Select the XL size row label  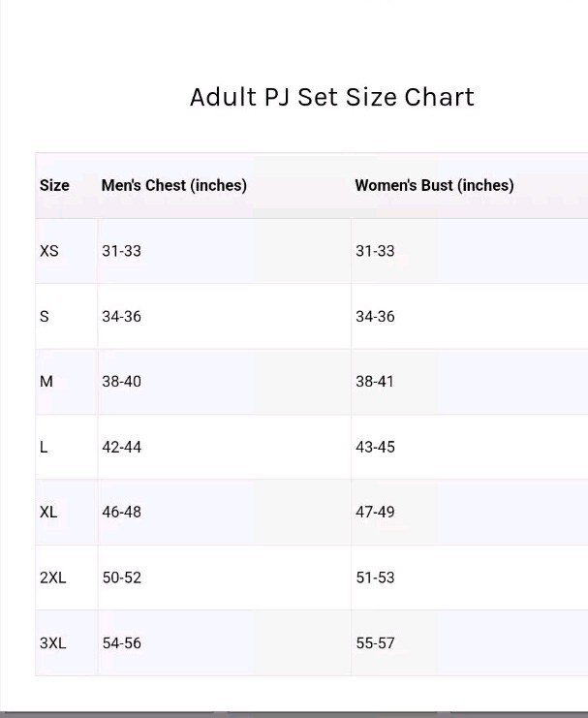48,512
